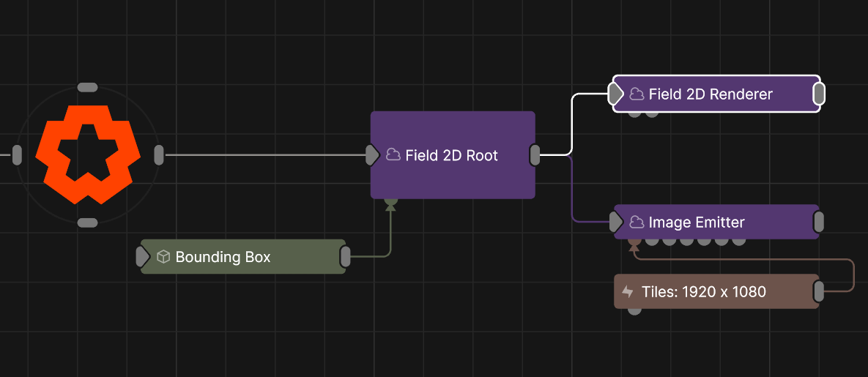Click the input arrow port of Field 2D Root
This screenshot has height=377, width=868.
coord(372,154)
